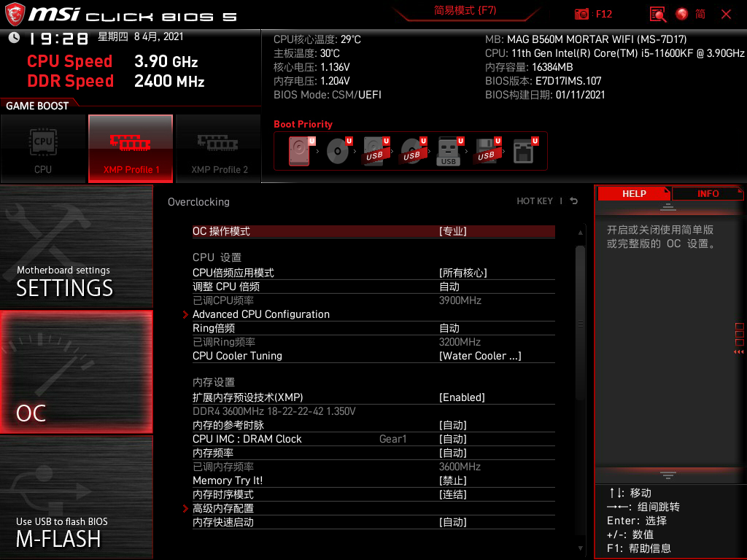Select the USB key boot device icon
747x560 pixels.
click(449, 151)
